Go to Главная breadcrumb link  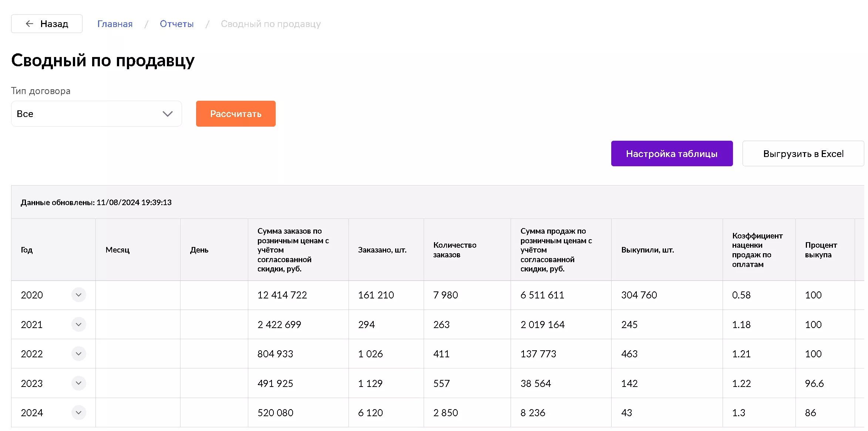click(x=115, y=24)
